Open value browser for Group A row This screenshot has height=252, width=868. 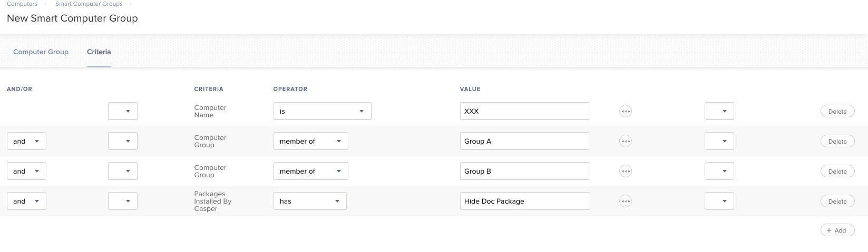pos(625,141)
